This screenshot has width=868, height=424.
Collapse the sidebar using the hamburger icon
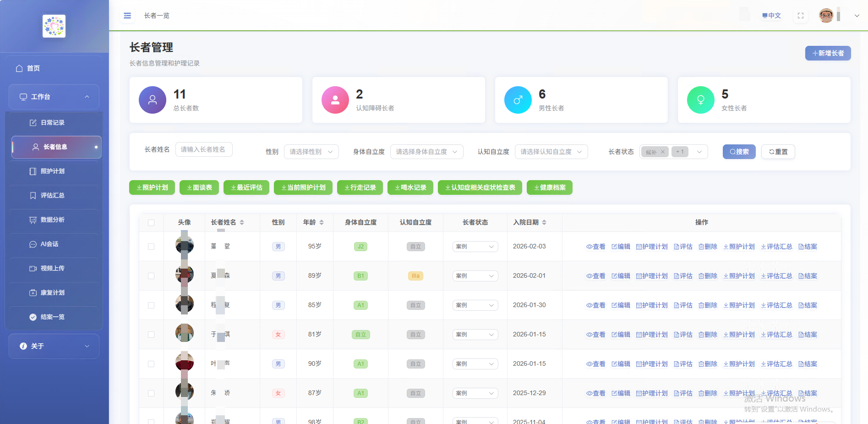(127, 15)
